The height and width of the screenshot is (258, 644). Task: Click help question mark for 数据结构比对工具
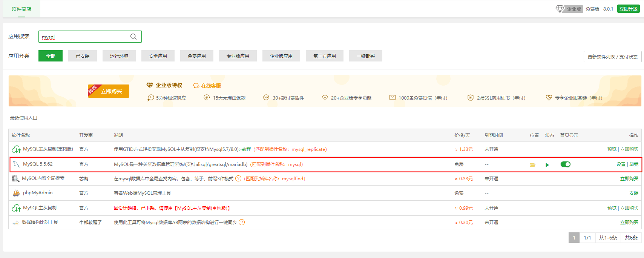242,222
